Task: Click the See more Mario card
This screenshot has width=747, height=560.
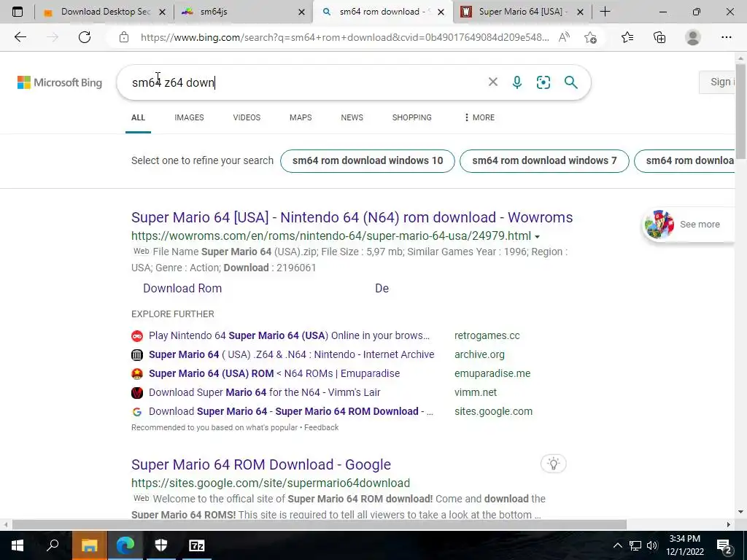Action: pyautogui.click(x=689, y=225)
